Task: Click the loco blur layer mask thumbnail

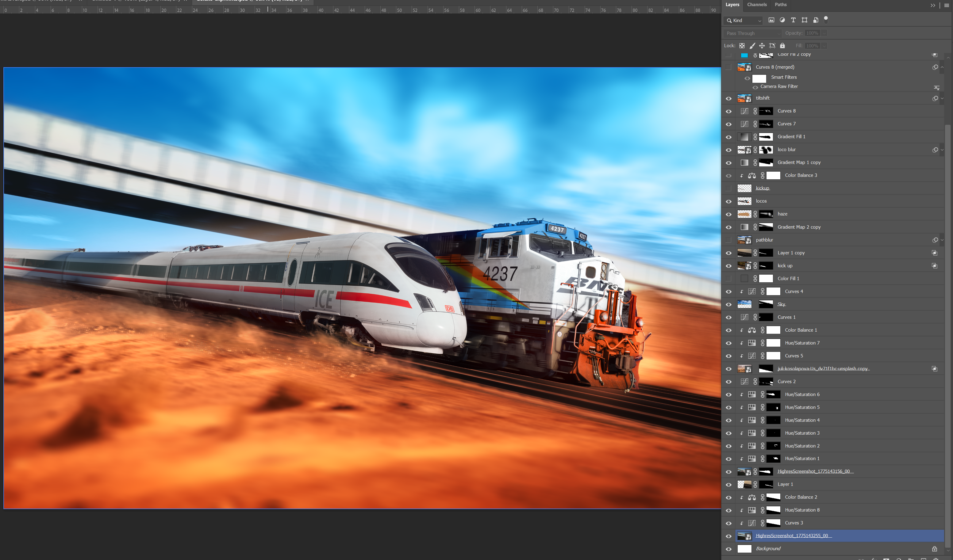Action: (x=766, y=150)
